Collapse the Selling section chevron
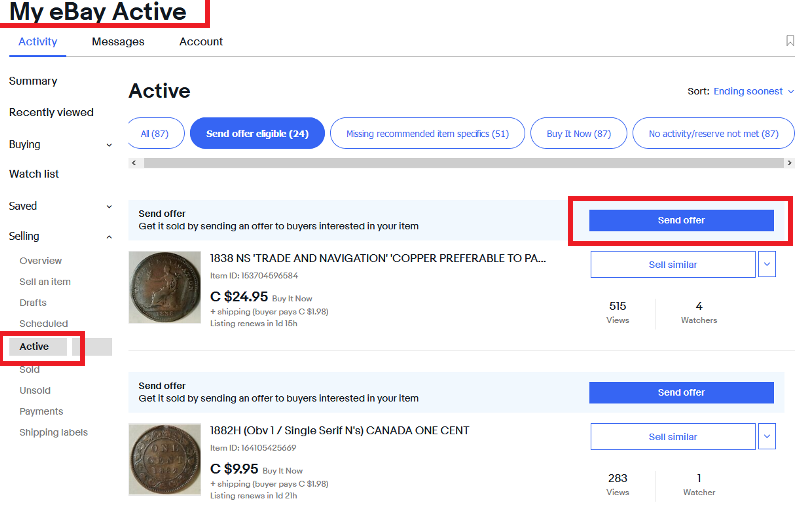The width and height of the screenshot is (800, 512). click(109, 237)
